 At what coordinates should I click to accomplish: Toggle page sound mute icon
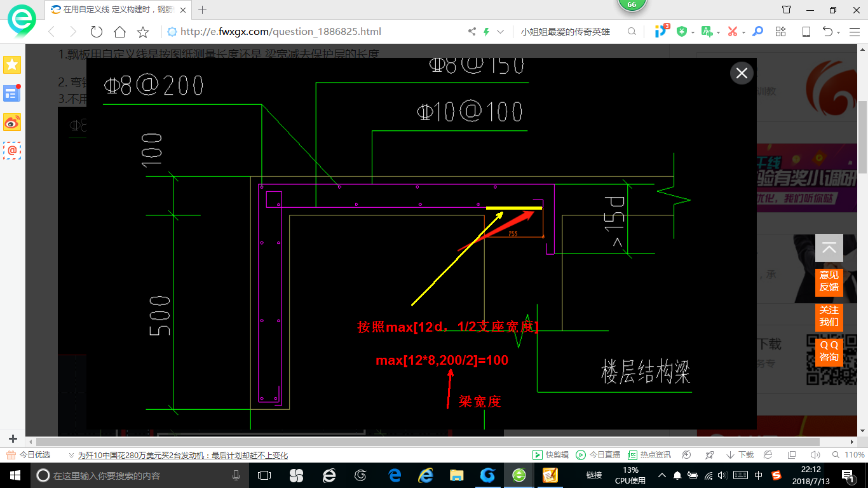[815, 455]
